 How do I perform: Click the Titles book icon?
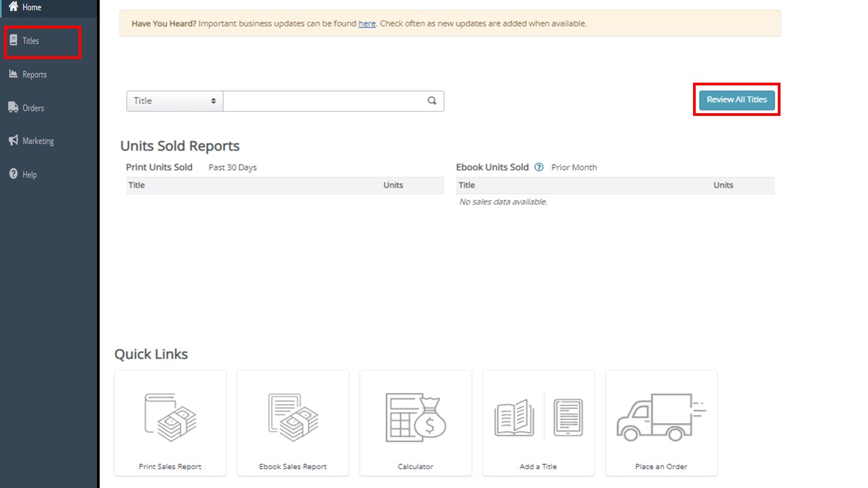(x=14, y=41)
